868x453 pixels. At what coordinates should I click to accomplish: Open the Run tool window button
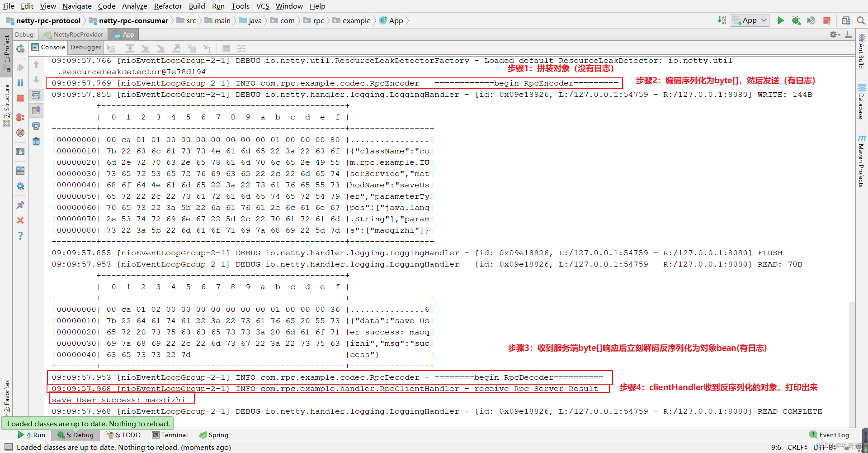point(32,435)
